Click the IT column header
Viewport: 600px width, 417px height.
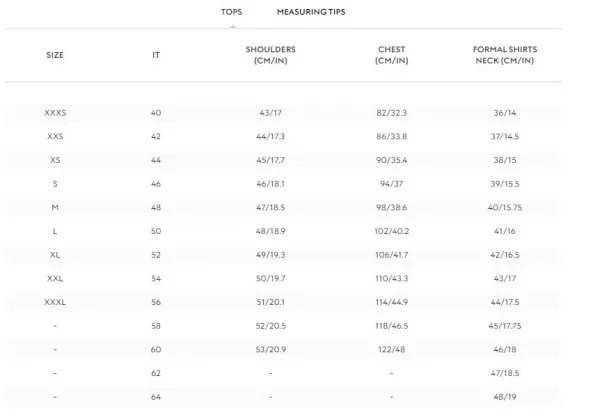pyautogui.click(x=156, y=55)
